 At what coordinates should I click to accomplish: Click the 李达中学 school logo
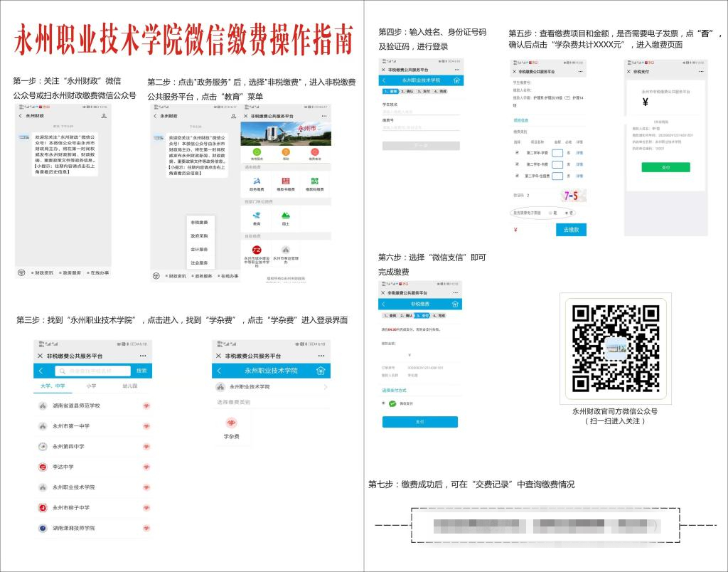pyautogui.click(x=43, y=467)
